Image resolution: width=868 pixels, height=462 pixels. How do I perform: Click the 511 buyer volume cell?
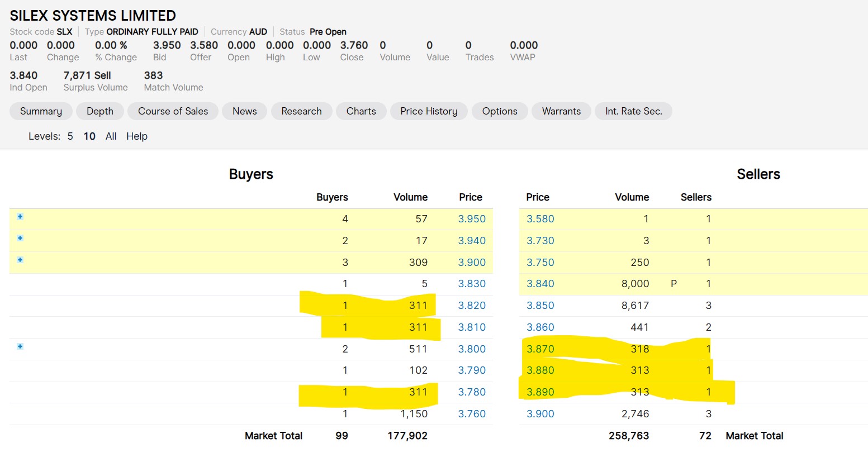click(418, 349)
